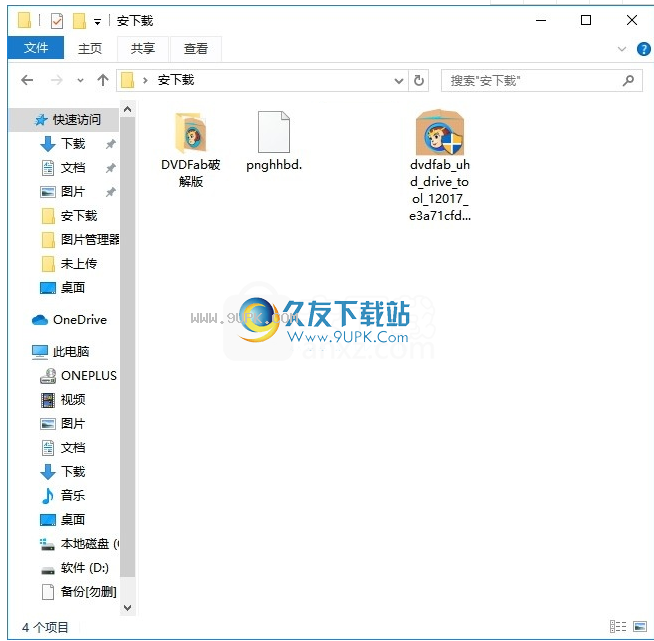Click the navigation pane scroll down arrow
This screenshot has height=641, width=654.
coord(128,608)
